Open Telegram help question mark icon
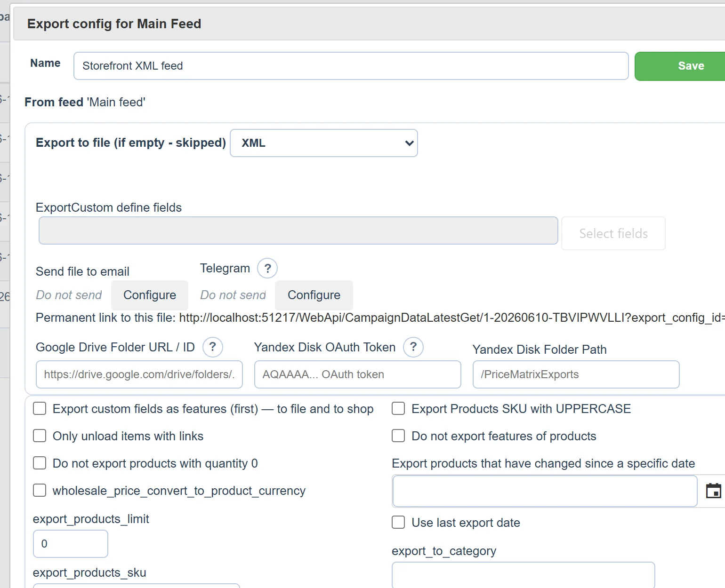Image resolution: width=725 pixels, height=588 pixels. click(267, 269)
